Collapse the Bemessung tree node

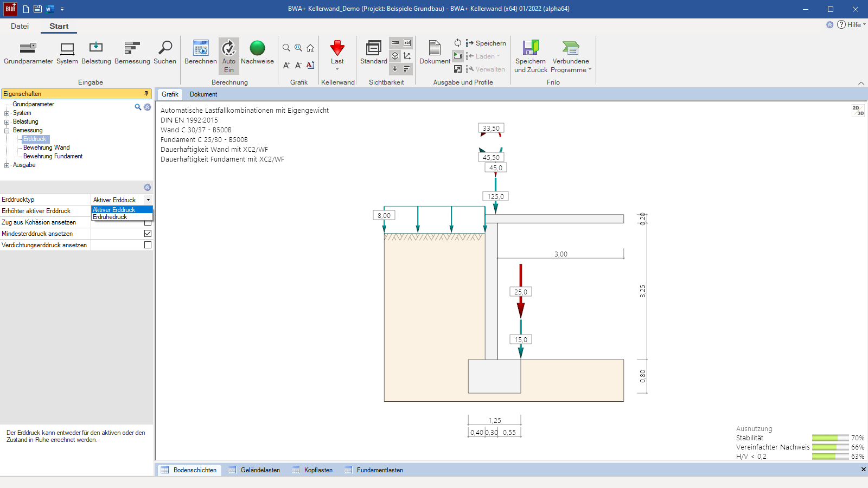point(7,131)
